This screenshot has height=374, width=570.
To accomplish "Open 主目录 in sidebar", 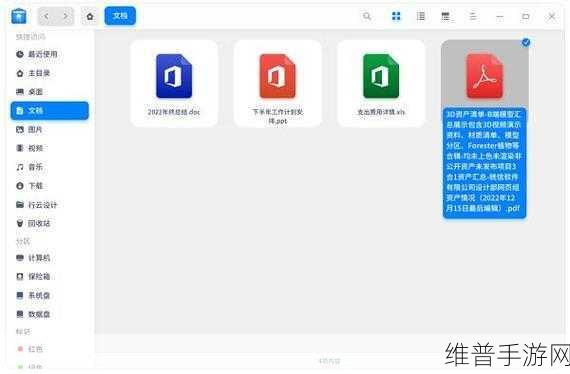I will (x=50, y=73).
